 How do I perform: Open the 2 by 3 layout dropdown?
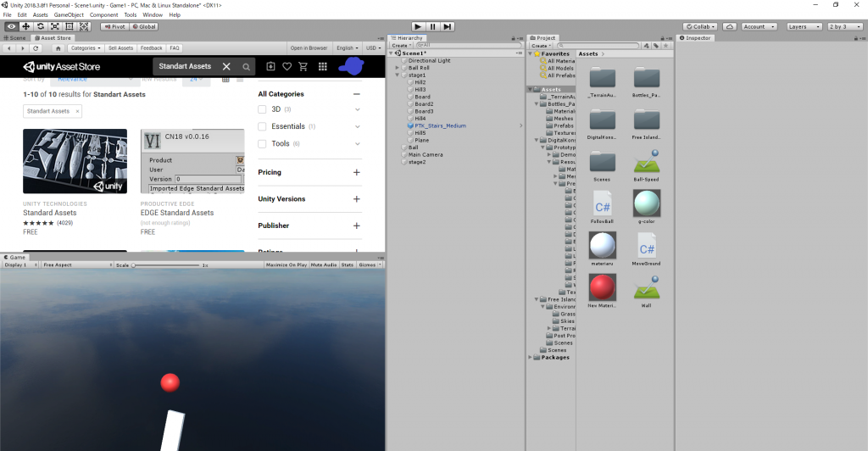[x=845, y=26]
